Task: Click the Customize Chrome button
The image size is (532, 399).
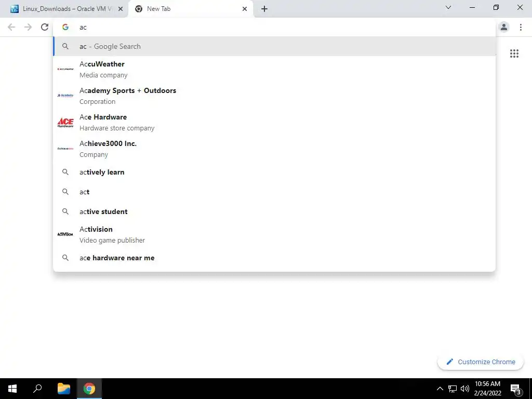Action: click(x=481, y=362)
